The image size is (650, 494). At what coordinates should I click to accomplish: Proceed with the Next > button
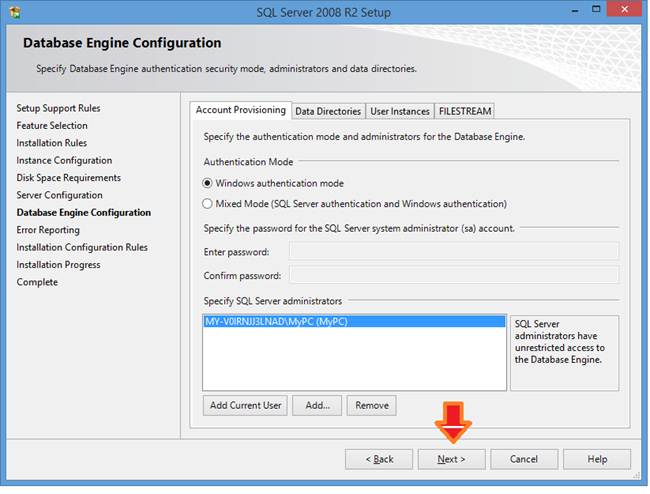point(451,459)
